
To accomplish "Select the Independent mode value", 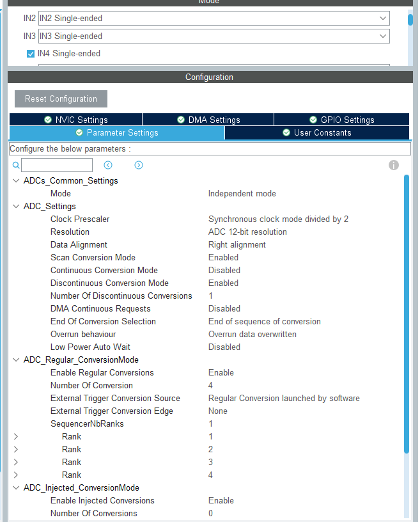I will click(x=242, y=194).
